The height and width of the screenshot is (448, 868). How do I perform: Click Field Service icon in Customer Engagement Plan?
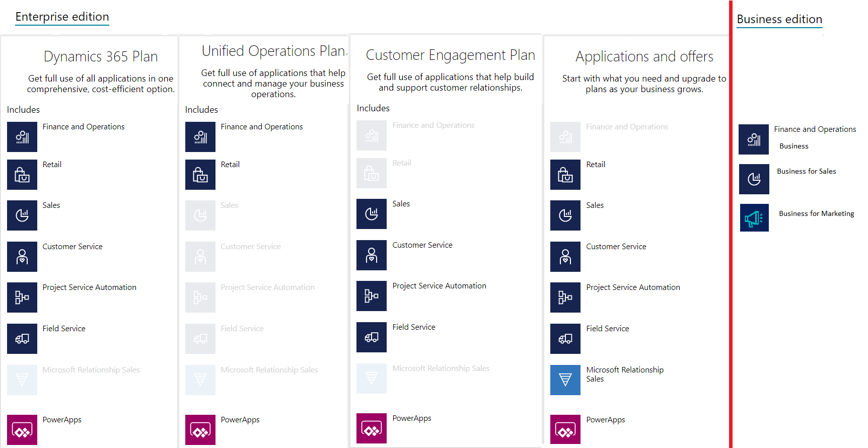[x=372, y=337]
